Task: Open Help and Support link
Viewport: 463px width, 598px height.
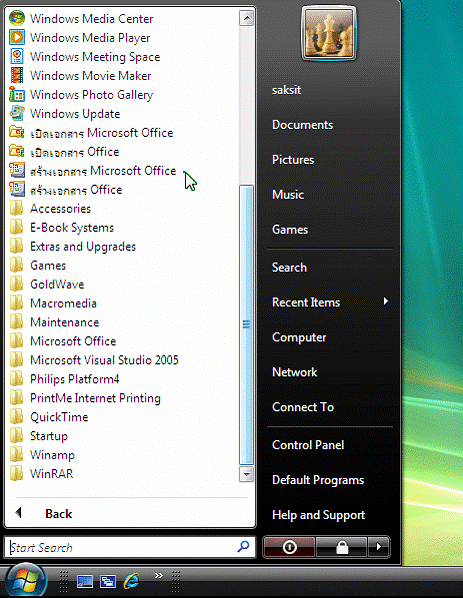Action: (x=318, y=515)
